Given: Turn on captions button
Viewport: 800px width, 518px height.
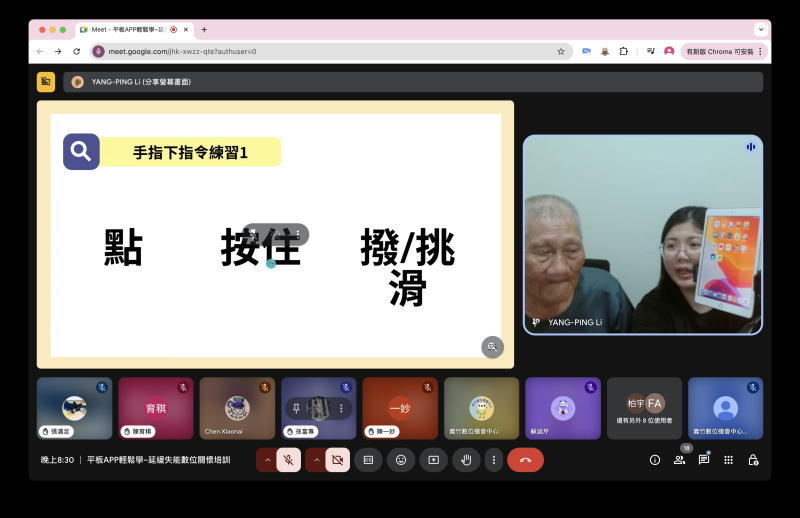Looking at the screenshot, I should point(368,460).
